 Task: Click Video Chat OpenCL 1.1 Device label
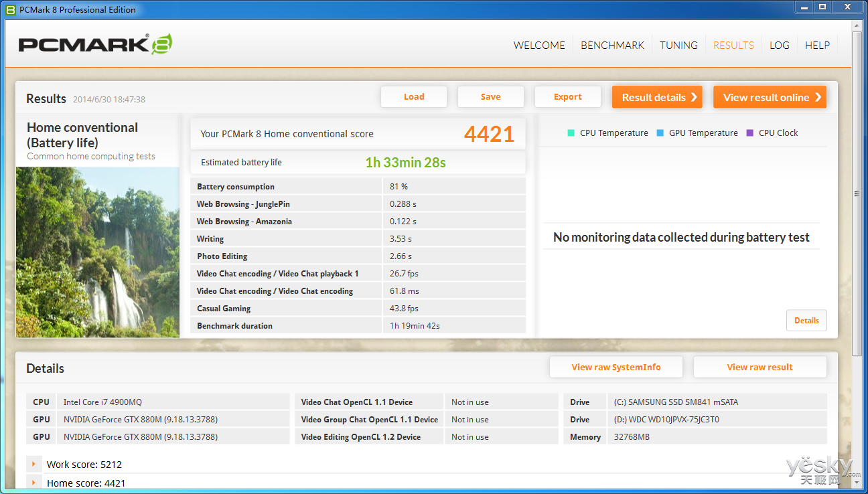pyautogui.click(x=357, y=402)
